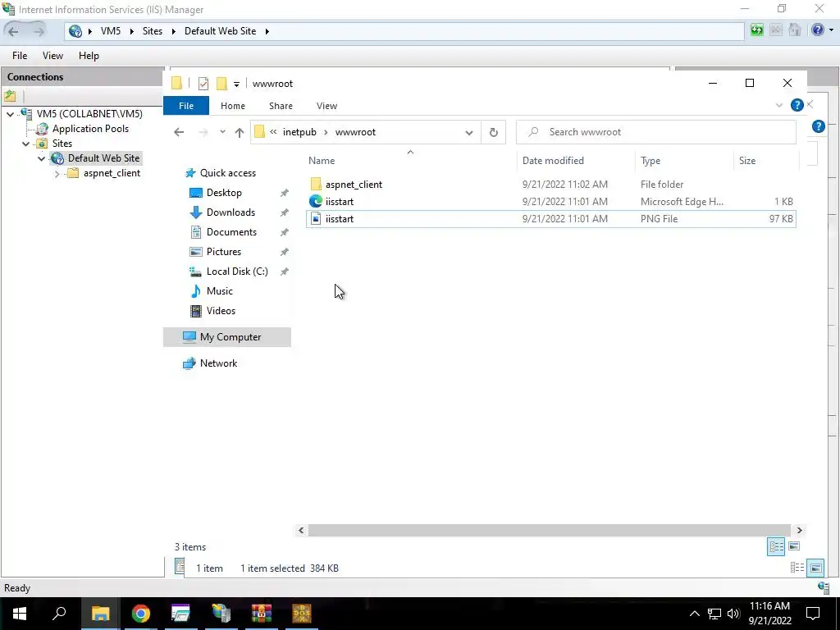Open Quick access in navigation pane
840x630 pixels.
click(x=227, y=173)
